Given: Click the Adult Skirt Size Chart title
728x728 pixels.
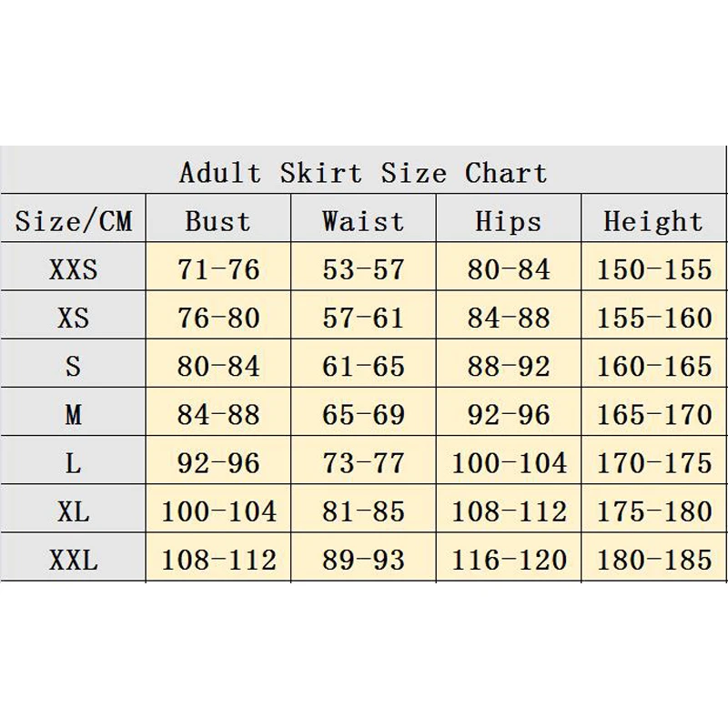Looking at the screenshot, I should (363, 172).
